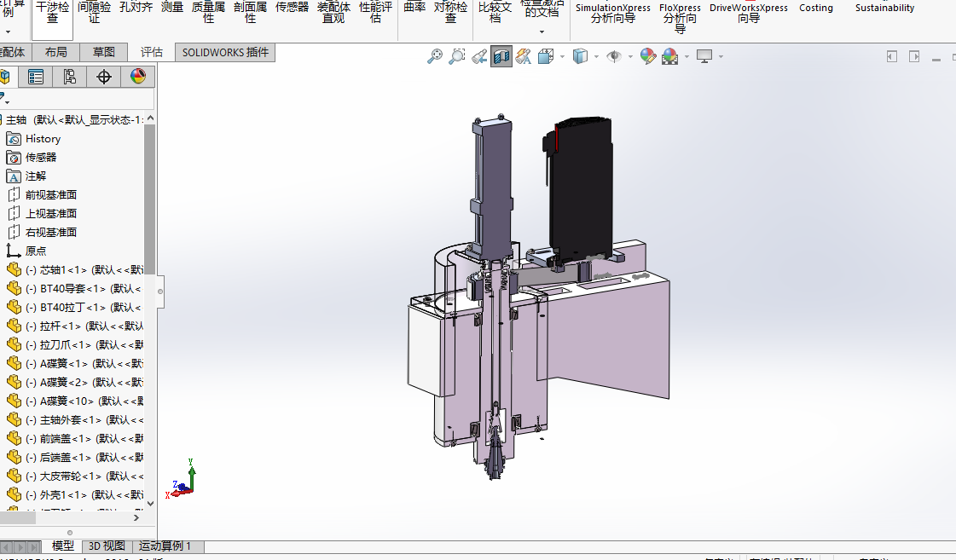Click the 大皮带轮<1> component icon
Screen dimensions: 956x560
click(x=14, y=476)
